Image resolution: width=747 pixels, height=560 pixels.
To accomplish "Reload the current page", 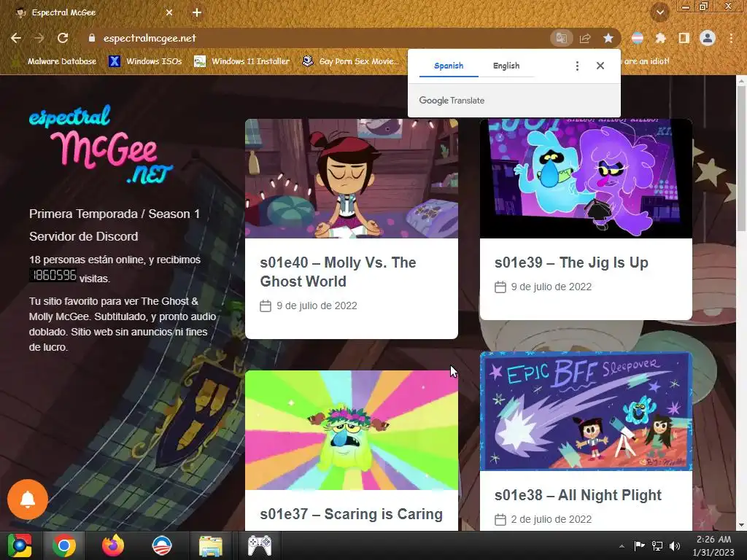I will (63, 38).
